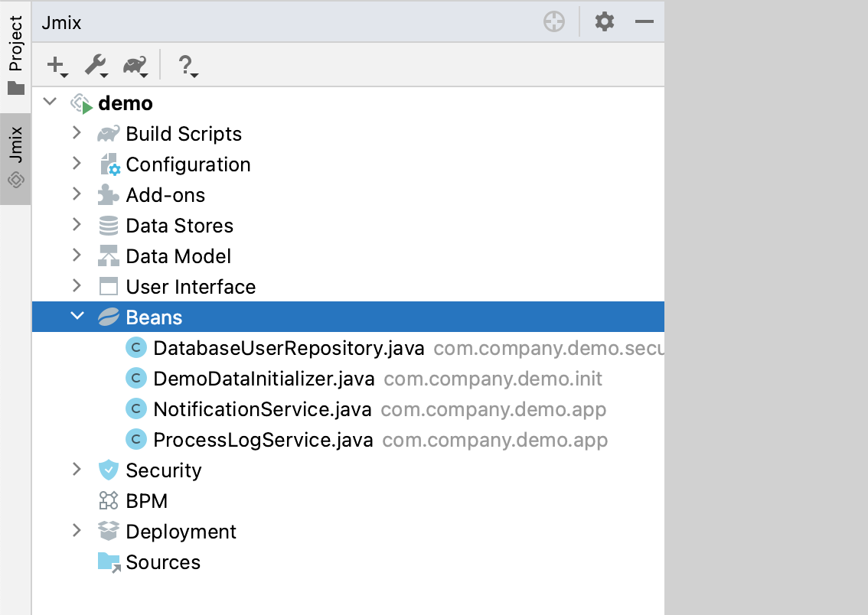Open the Jmix panel gear options
868x615 pixels.
605,21
